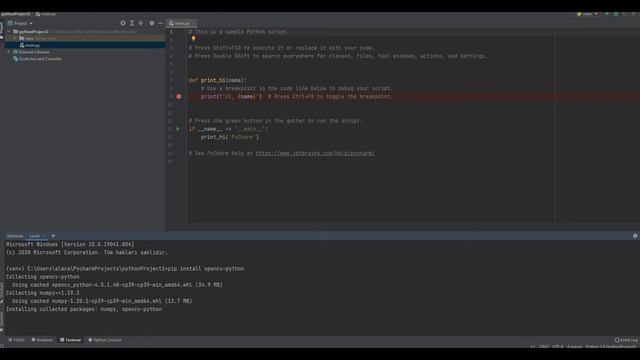Click the green Run button in top toolbar
This screenshot has height=360, width=640.
tap(607, 14)
